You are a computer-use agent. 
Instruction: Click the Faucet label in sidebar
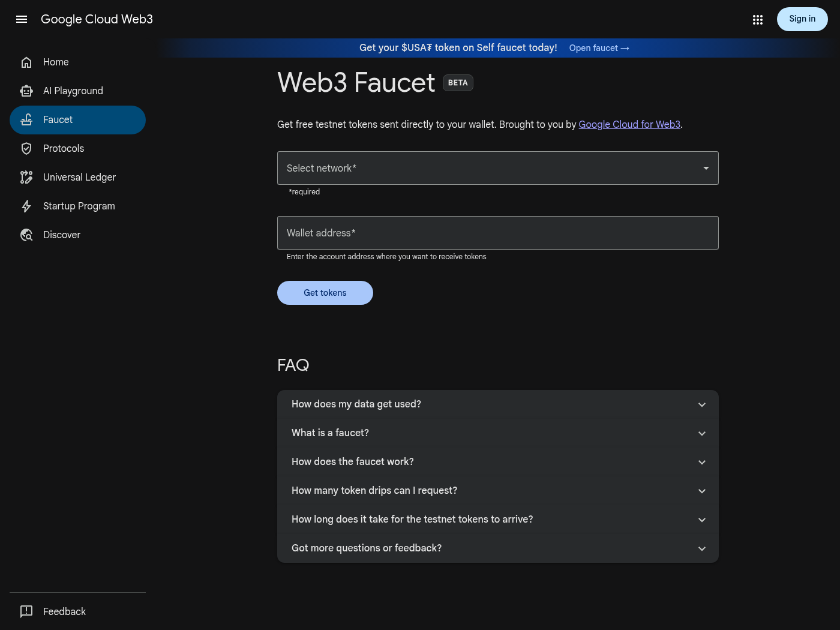click(58, 120)
